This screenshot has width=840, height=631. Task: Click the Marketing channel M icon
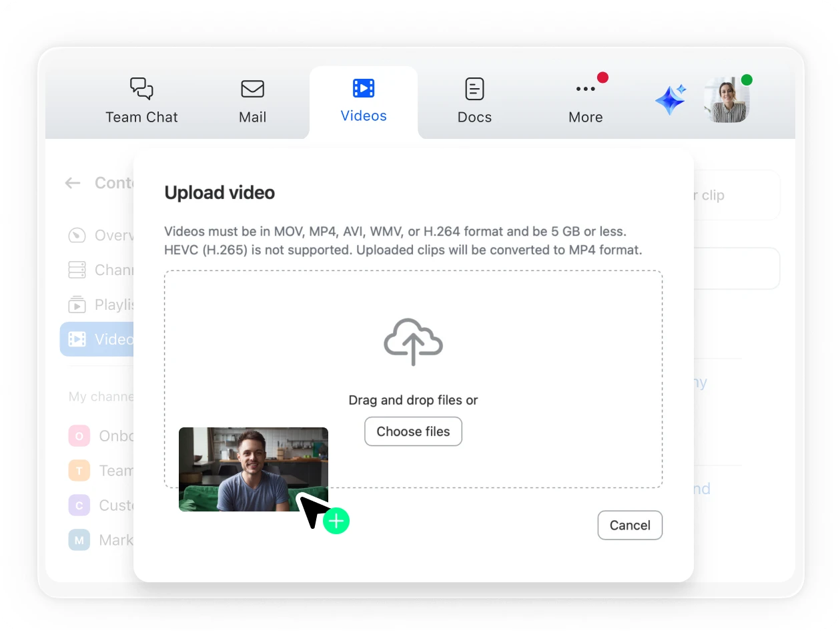[79, 540]
